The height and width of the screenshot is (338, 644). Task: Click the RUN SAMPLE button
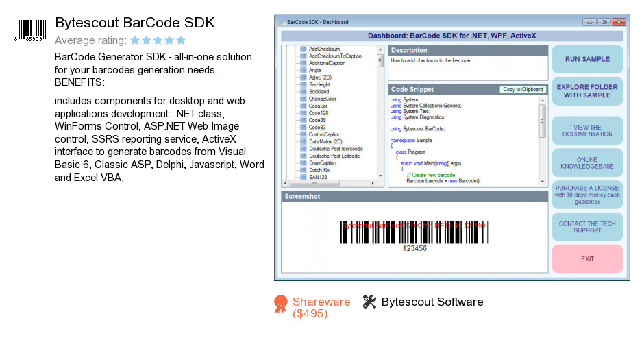pos(587,59)
